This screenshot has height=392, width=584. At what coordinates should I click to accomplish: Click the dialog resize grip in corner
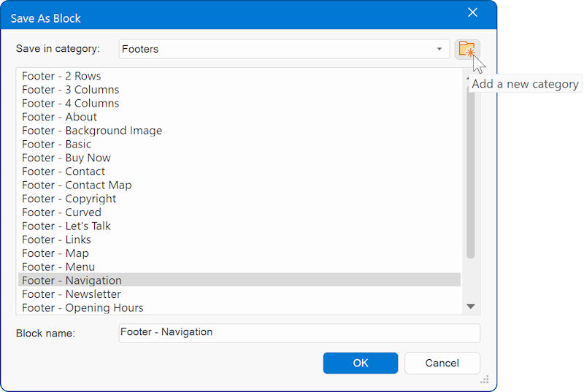485,380
